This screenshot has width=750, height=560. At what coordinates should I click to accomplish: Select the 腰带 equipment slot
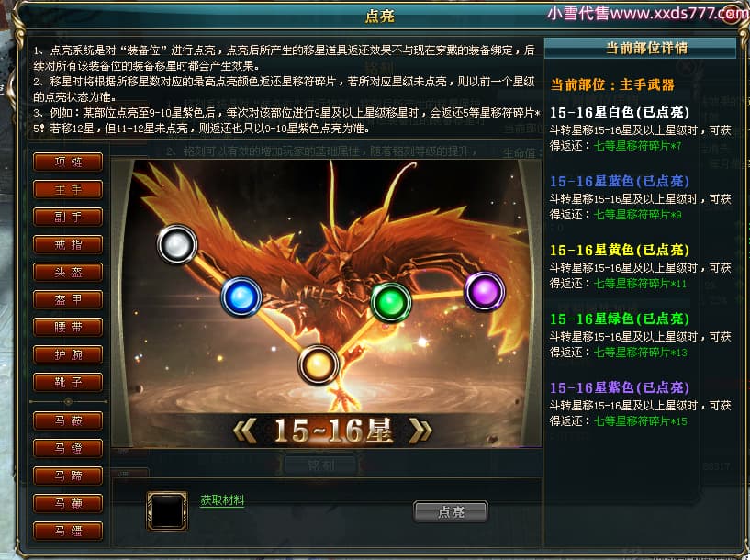68,327
